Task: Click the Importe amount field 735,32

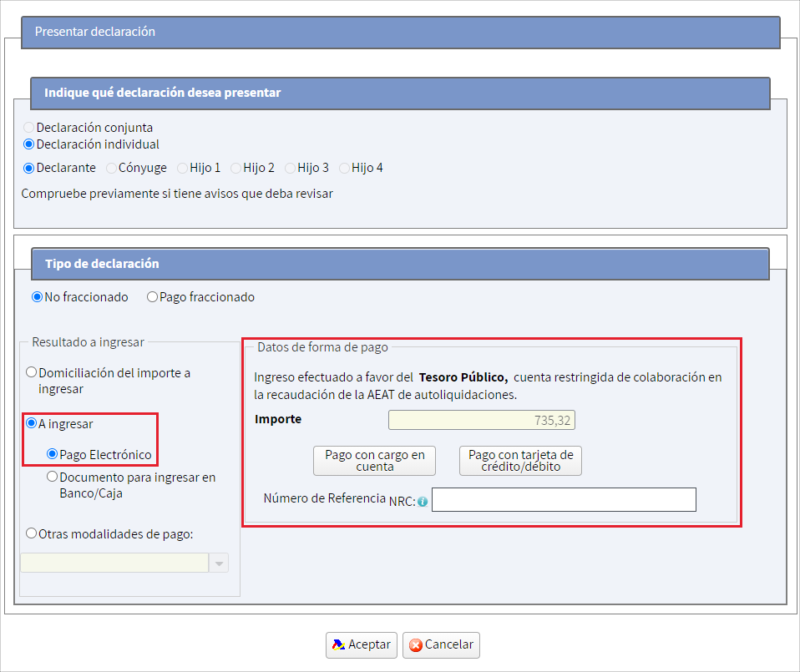Action: coord(482,420)
